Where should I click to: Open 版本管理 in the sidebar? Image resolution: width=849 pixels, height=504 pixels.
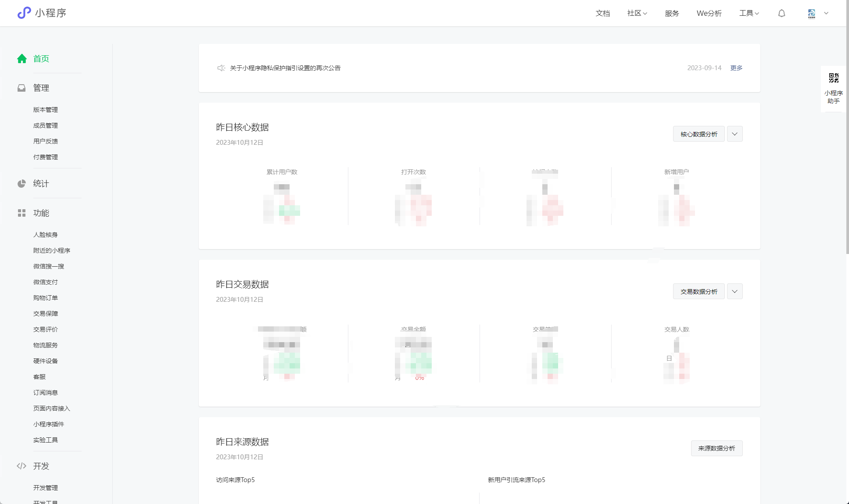click(x=46, y=110)
